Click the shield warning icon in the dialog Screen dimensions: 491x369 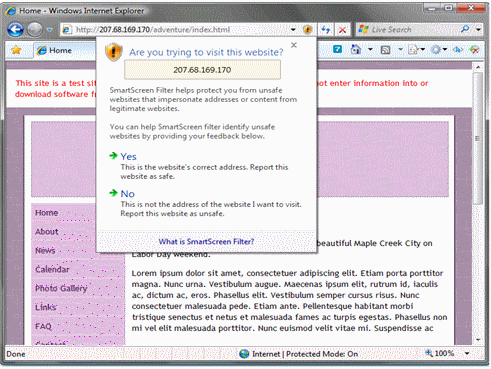click(114, 52)
